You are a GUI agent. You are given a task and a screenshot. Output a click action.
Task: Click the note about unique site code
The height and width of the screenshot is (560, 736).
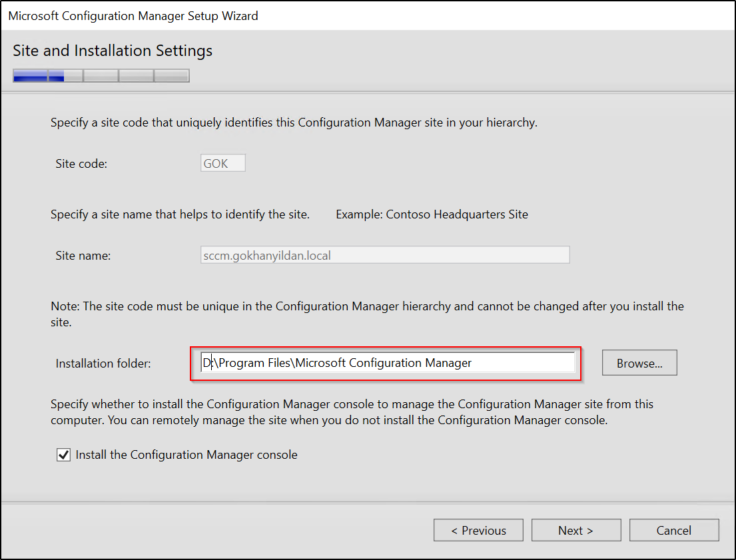(367, 314)
